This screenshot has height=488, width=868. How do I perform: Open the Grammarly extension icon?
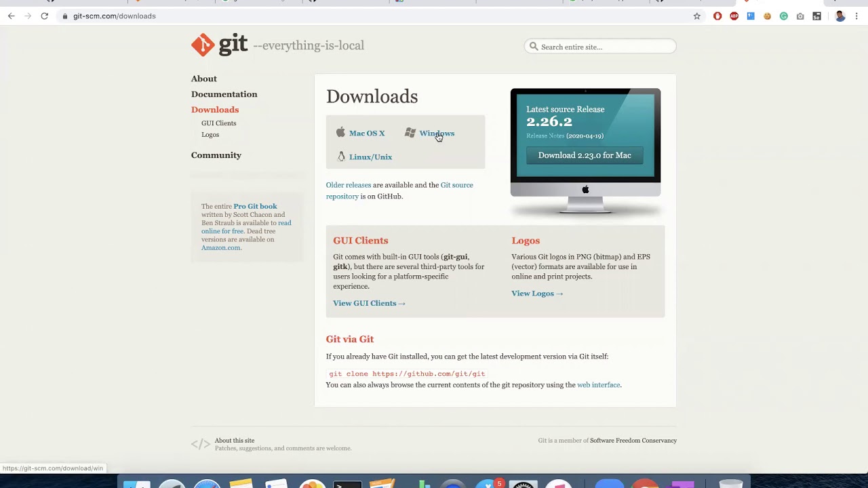click(783, 16)
